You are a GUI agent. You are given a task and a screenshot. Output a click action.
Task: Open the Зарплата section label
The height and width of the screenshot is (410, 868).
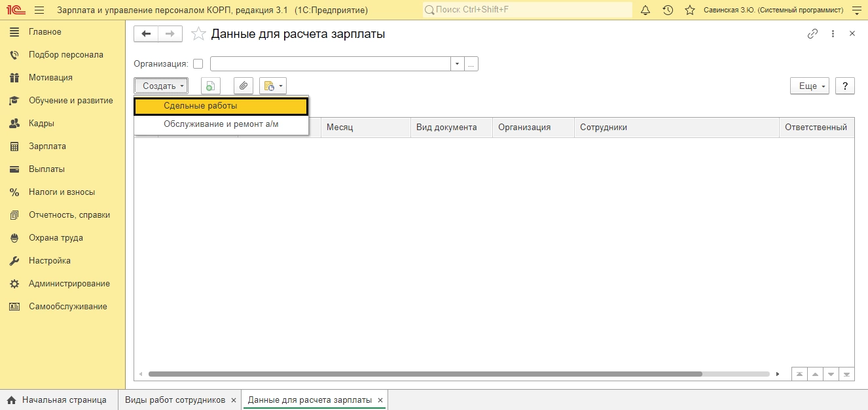[47, 146]
